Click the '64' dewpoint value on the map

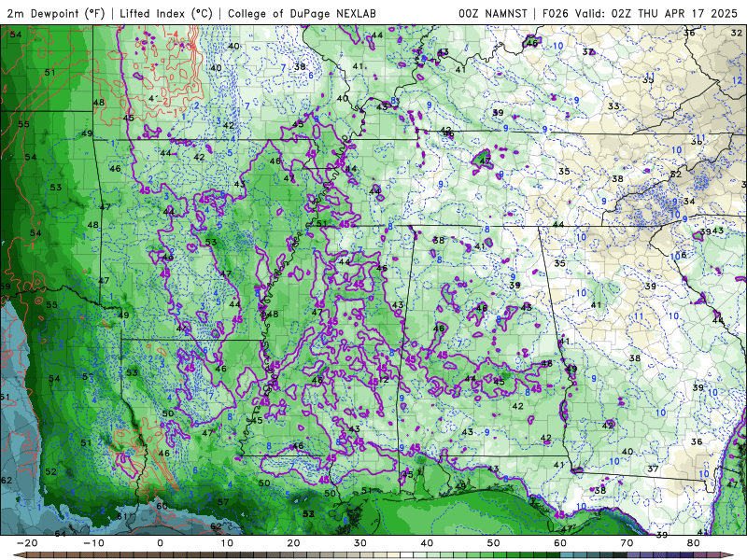61,534
